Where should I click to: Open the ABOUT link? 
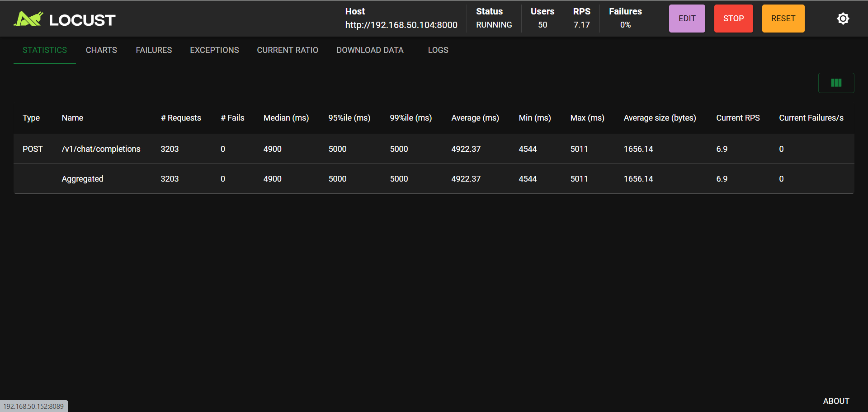[836, 401]
